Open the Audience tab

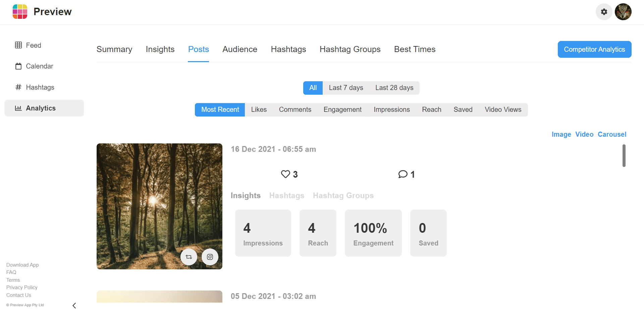[x=240, y=49]
